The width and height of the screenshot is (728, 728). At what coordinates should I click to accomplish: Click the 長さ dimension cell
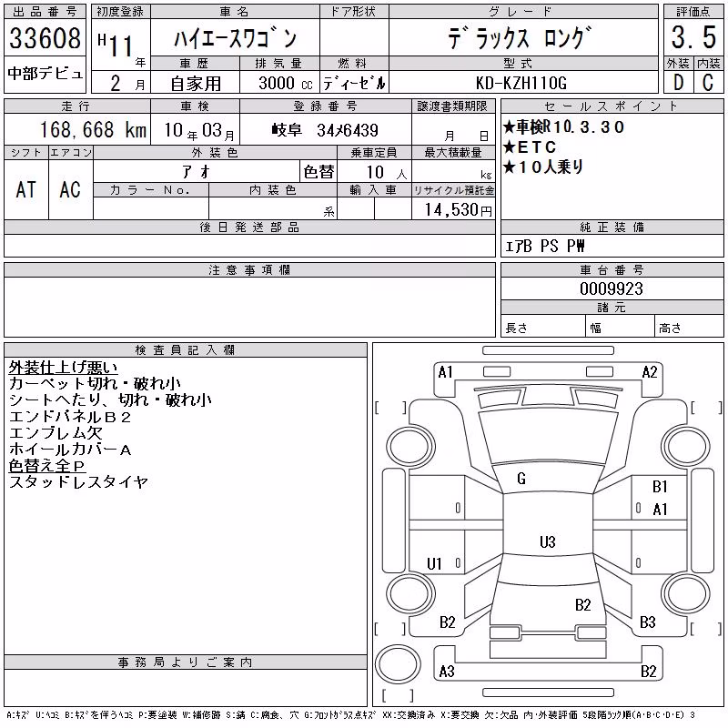click(x=542, y=326)
